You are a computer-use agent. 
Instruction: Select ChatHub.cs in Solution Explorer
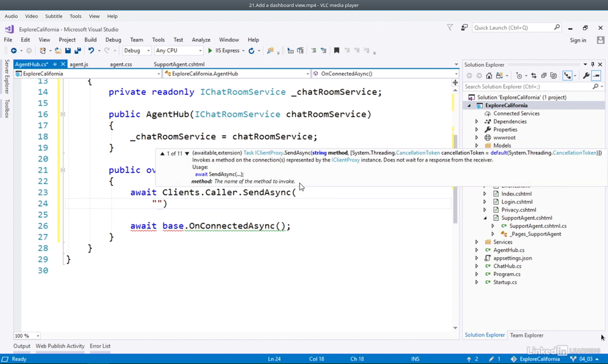507,266
